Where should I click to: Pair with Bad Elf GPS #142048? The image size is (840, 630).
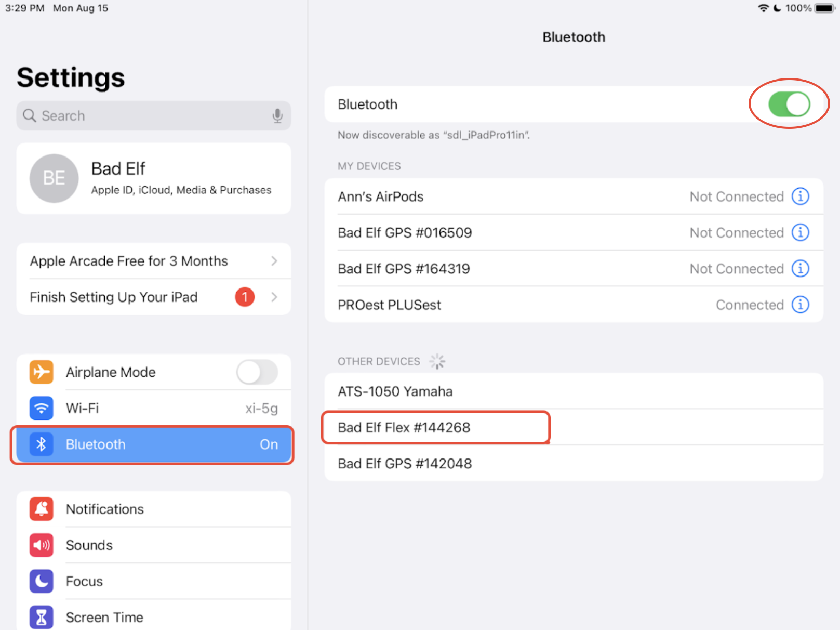click(574, 463)
